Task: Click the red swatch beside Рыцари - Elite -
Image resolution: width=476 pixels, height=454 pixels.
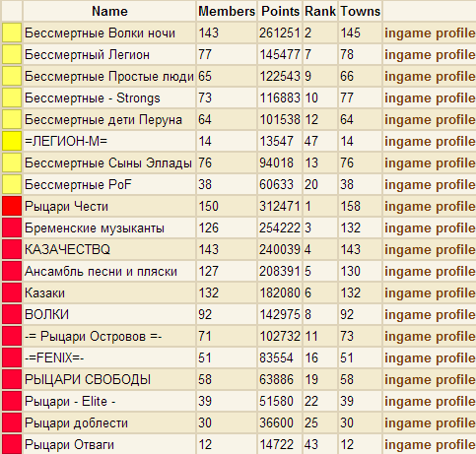Action: point(12,401)
